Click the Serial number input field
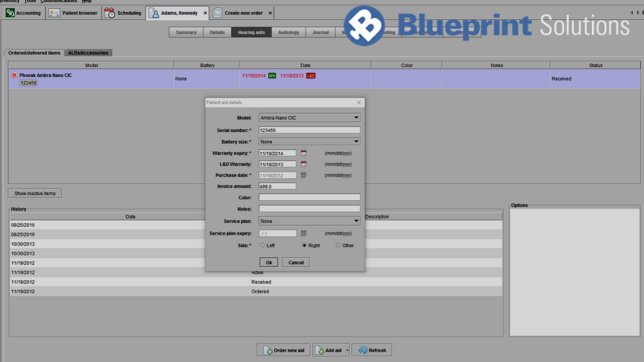Image resolution: width=644 pixels, height=362 pixels. tap(309, 130)
